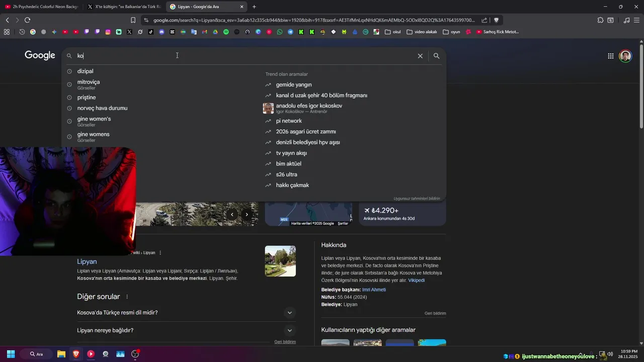Open the 'Lipyan' Wikipedia result title
The image size is (644, 362).
coord(87,261)
